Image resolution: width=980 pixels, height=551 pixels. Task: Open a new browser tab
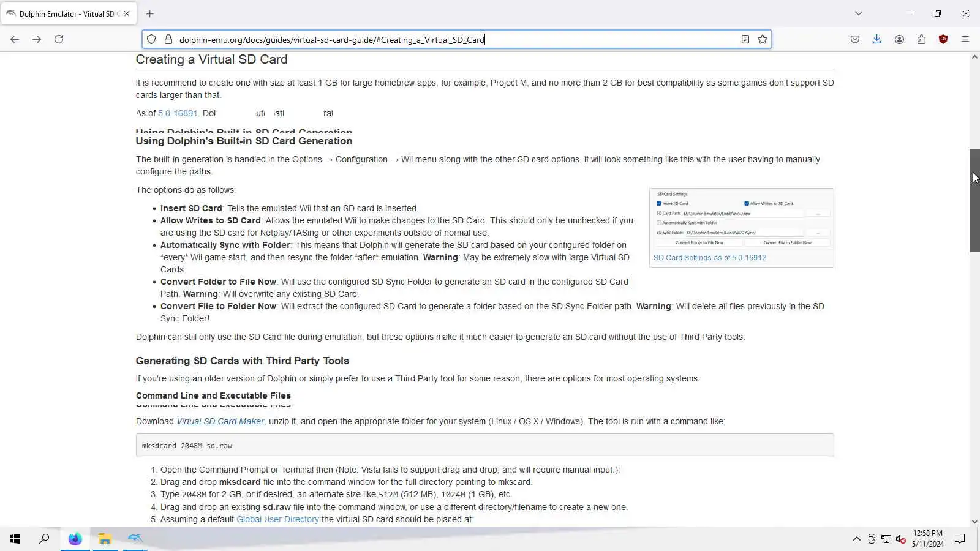[150, 13]
